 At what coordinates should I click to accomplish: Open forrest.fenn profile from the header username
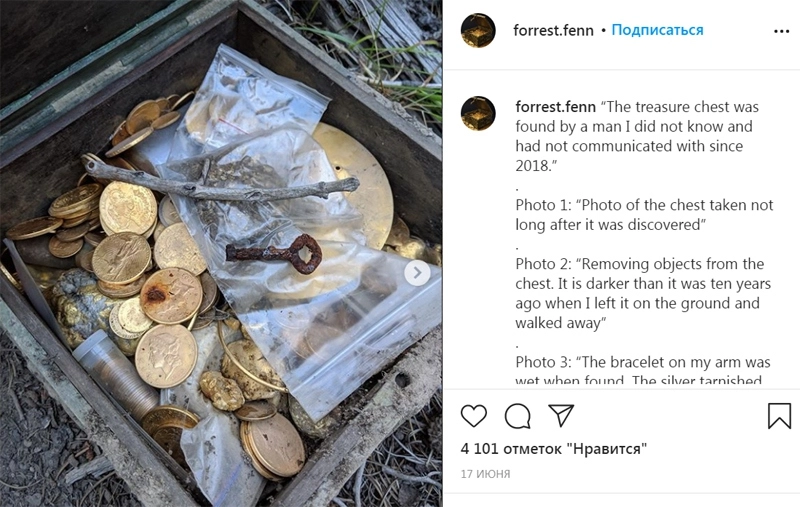(x=553, y=30)
